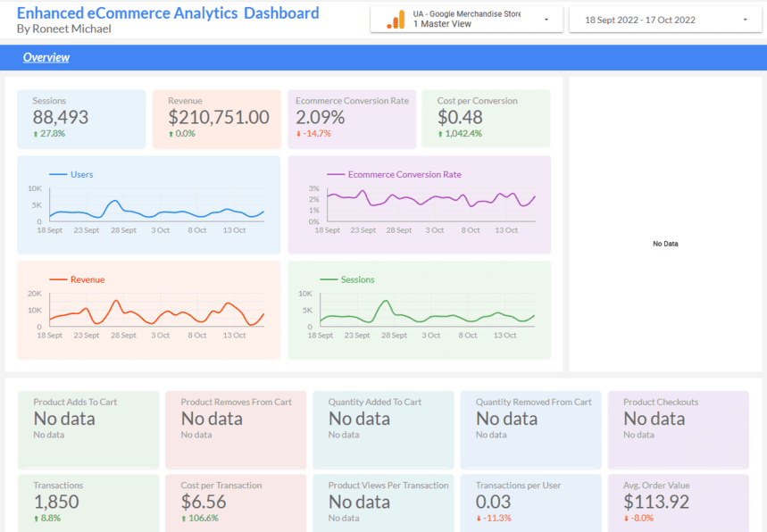This screenshot has height=532, width=767.
Task: Click the Enhanced eCommerce Analytics Dashboard title
Action: [x=168, y=13]
